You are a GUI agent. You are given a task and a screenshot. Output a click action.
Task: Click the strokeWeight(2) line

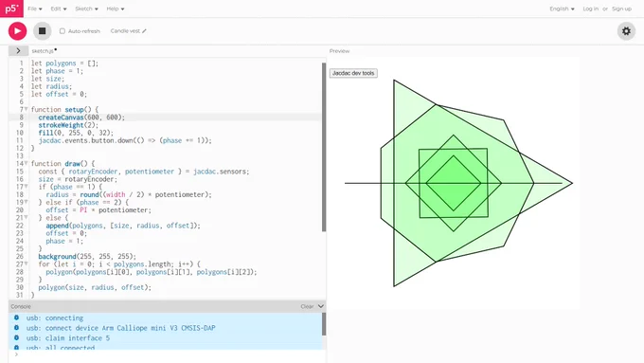pyautogui.click(x=68, y=125)
